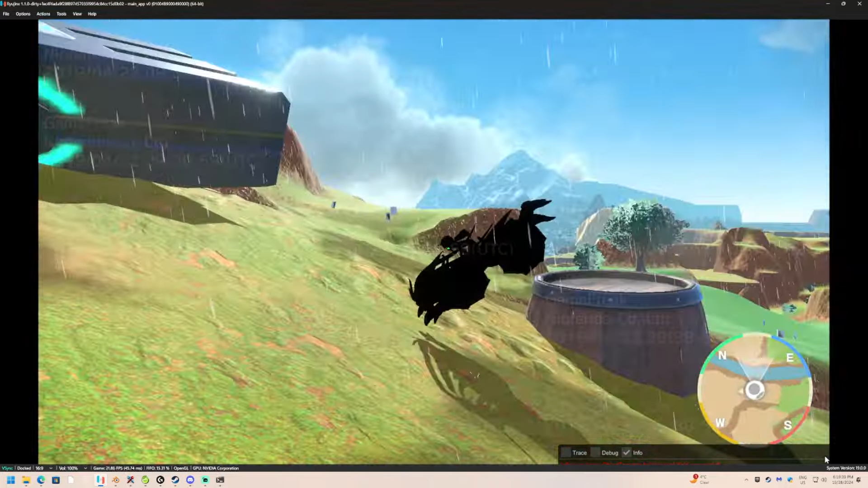Viewport: 868px width, 488px height.
Task: Click the FIFO percentage status text
Action: tap(158, 468)
